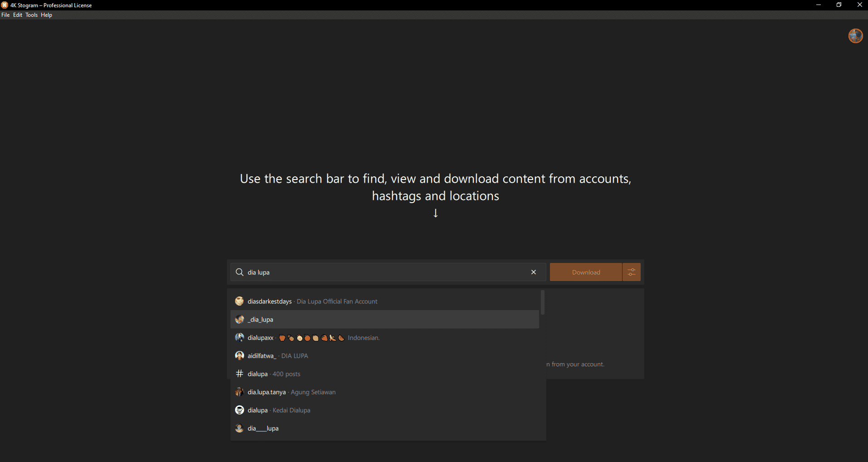868x462 pixels.
Task: Click the 4K Stogram app icon
Action: point(5,5)
